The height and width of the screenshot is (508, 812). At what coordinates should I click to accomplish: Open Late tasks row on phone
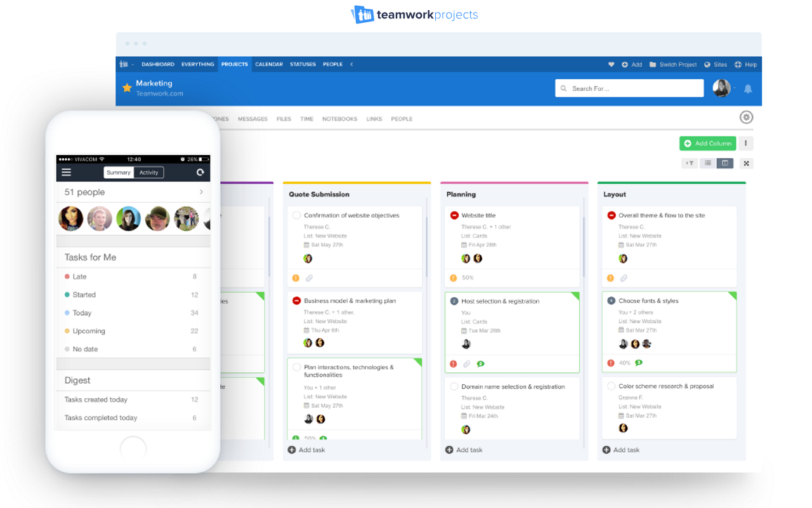(133, 277)
